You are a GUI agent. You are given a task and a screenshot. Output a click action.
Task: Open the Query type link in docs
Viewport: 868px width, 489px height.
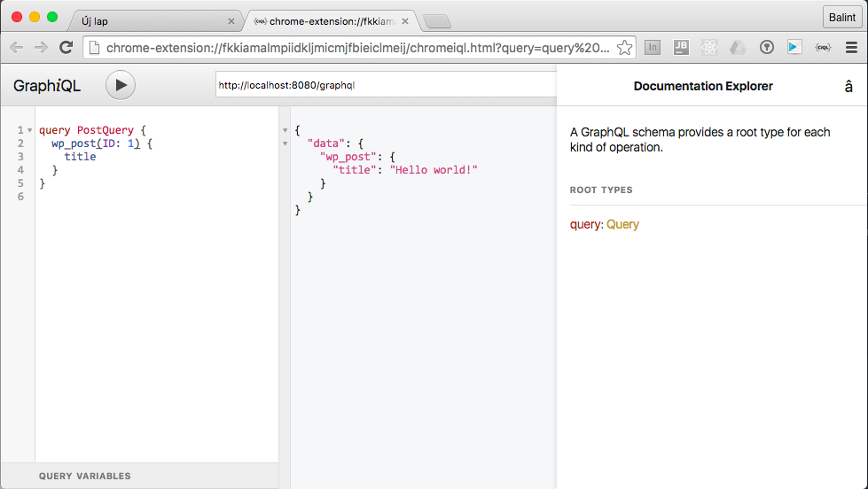point(622,225)
